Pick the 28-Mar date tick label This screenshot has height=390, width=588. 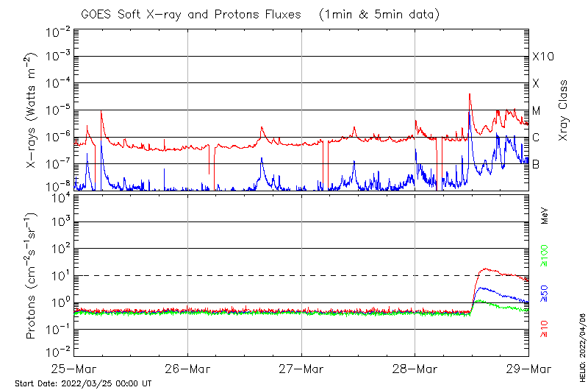click(415, 368)
